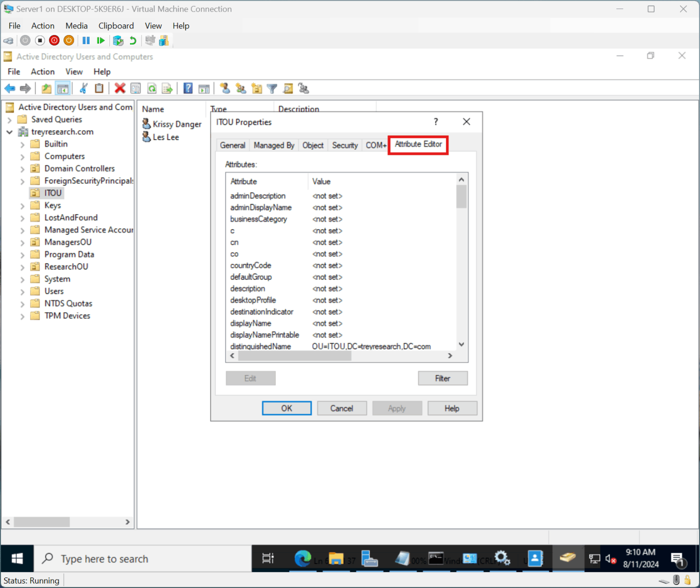Screen dimensions: 700x588
Task: Click the Ctrl+Alt+Delete icon in VM toolbar
Action: coord(8,40)
